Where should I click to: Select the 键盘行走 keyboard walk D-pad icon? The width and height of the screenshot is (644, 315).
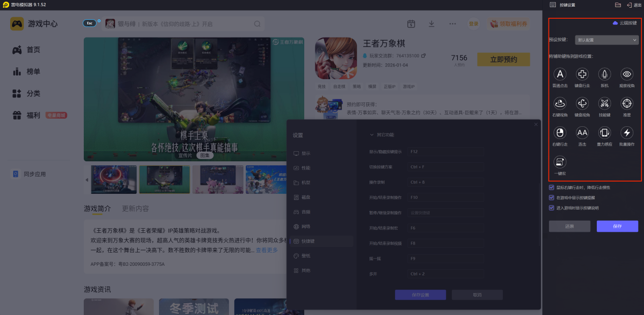click(x=582, y=74)
